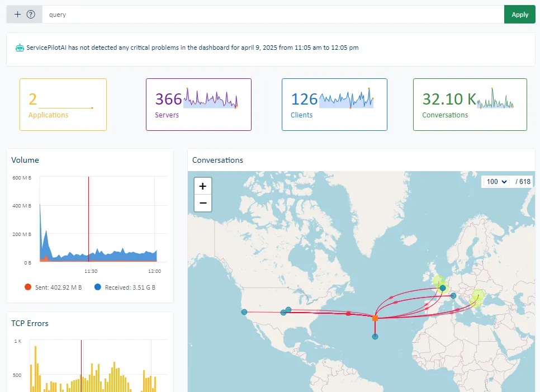Click into the query input field

click(x=273, y=15)
